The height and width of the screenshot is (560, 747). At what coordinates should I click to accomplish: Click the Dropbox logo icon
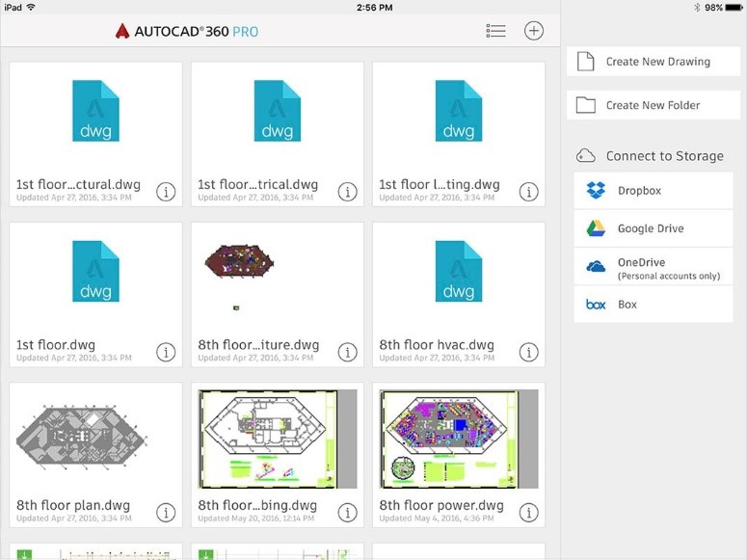pyautogui.click(x=596, y=190)
